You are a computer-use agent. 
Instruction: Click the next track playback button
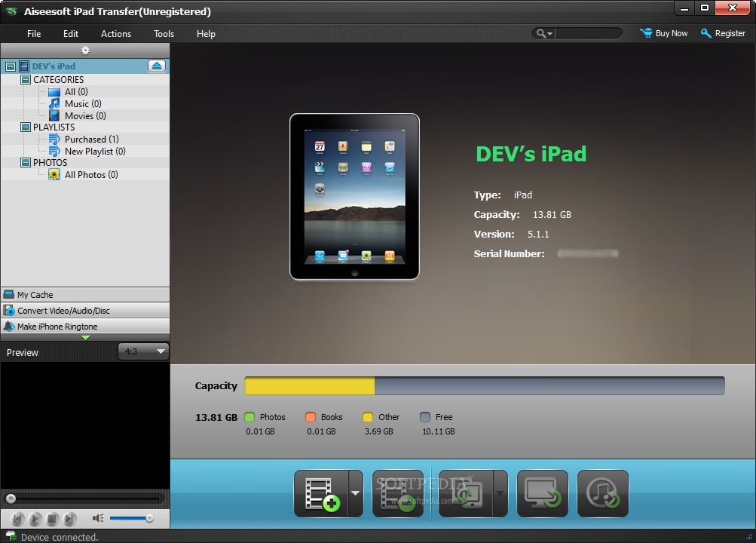(x=70, y=519)
